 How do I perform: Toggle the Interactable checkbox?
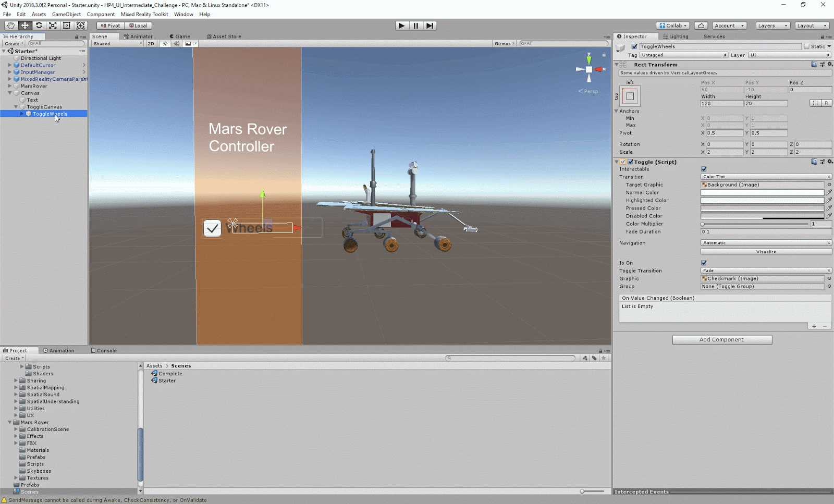click(x=704, y=169)
